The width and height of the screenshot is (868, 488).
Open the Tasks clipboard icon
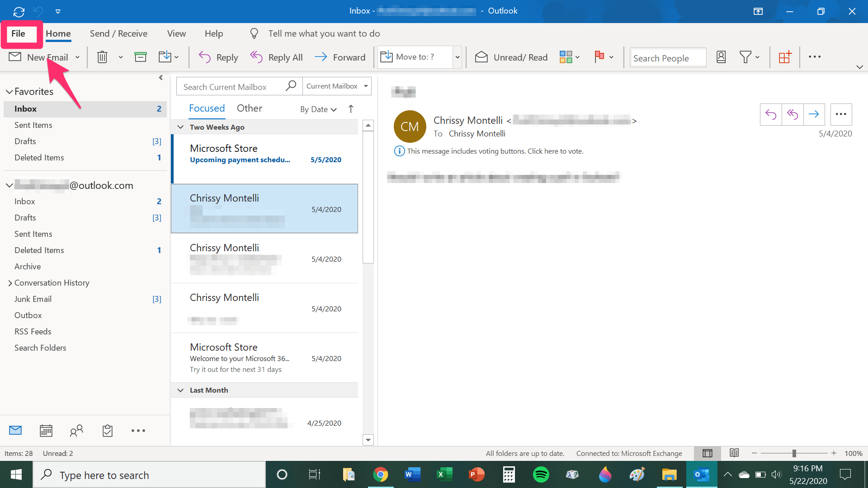(107, 430)
